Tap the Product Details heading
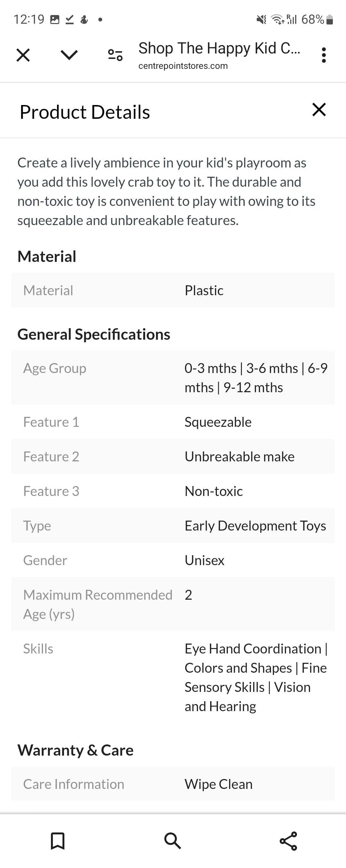This screenshot has height=868, width=346. (85, 112)
